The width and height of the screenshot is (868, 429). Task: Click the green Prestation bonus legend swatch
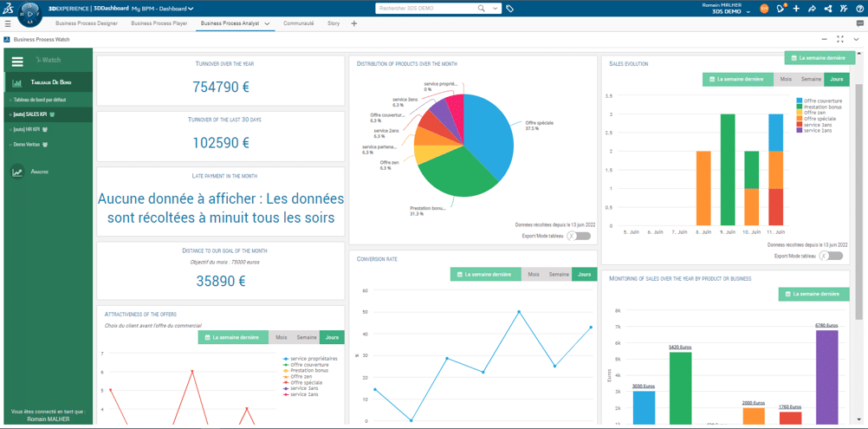(799, 107)
